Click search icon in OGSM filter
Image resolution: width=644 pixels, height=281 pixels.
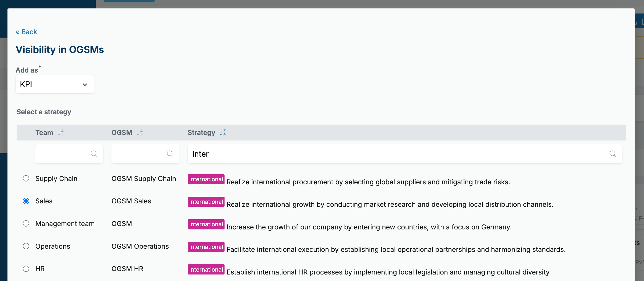[x=170, y=154]
